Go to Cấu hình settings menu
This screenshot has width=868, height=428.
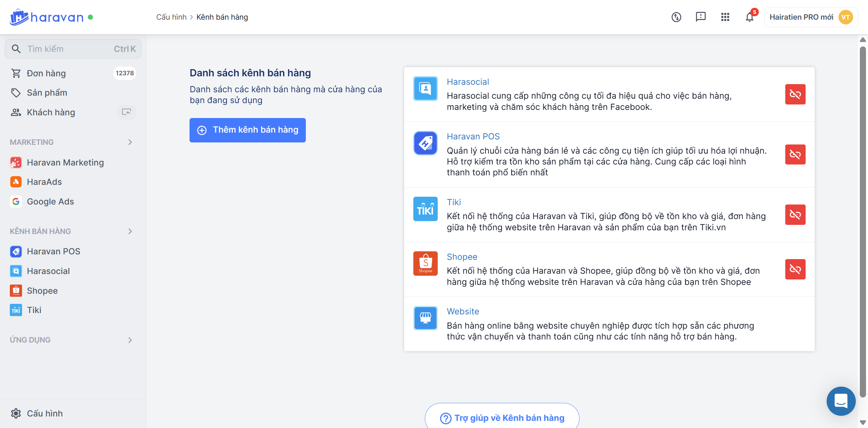point(44,413)
